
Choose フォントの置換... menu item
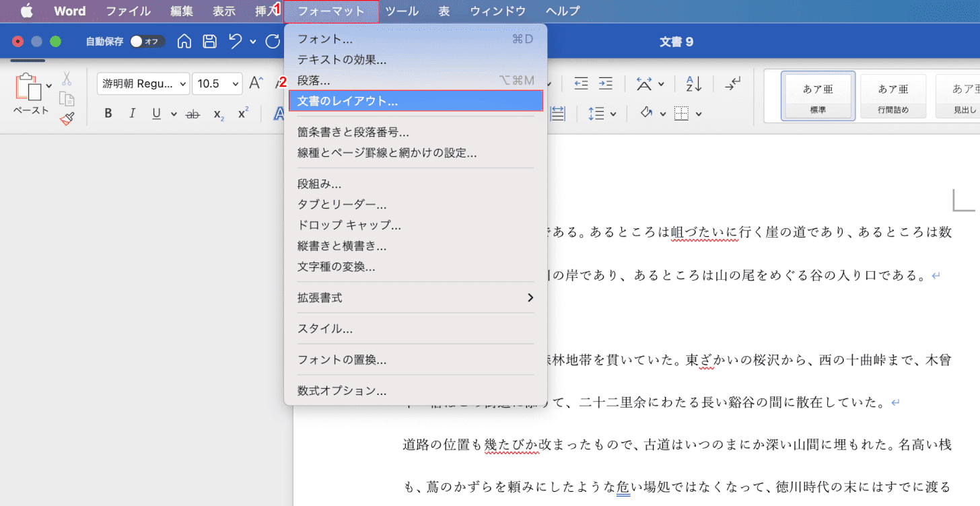(x=416, y=360)
